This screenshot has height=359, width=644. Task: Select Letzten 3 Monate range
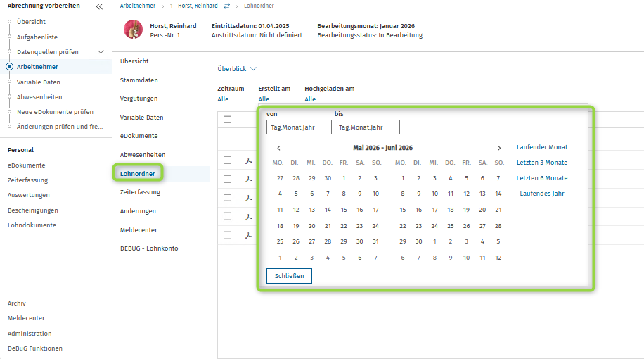coord(542,163)
